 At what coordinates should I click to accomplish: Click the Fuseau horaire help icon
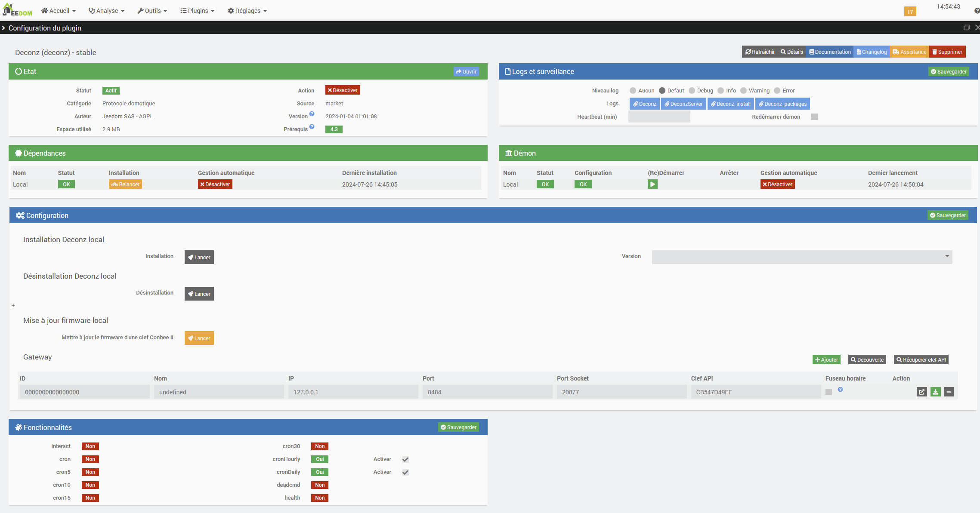click(x=840, y=390)
